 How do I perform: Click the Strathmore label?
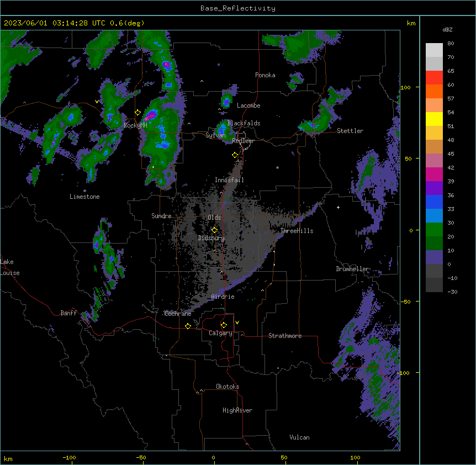point(285,336)
